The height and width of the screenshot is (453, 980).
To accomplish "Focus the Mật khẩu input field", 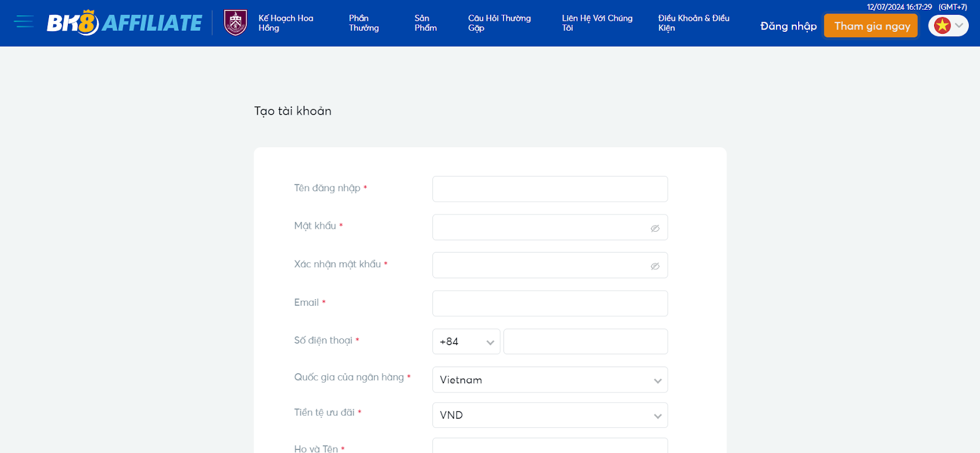I will click(550, 227).
